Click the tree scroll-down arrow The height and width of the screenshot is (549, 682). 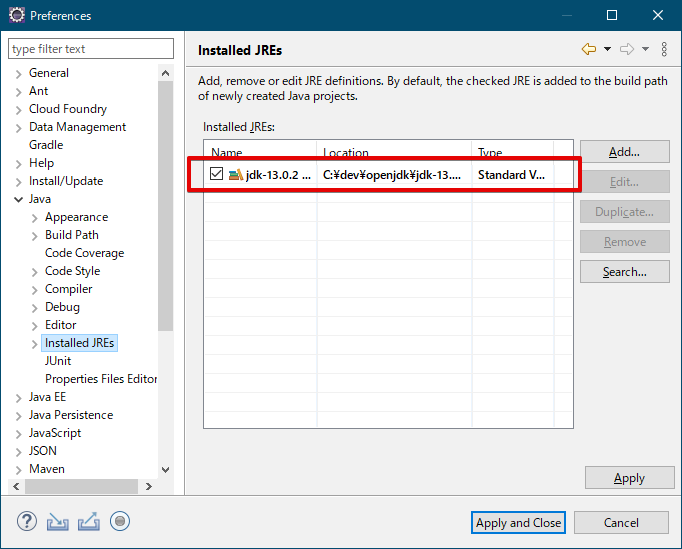pyautogui.click(x=165, y=470)
